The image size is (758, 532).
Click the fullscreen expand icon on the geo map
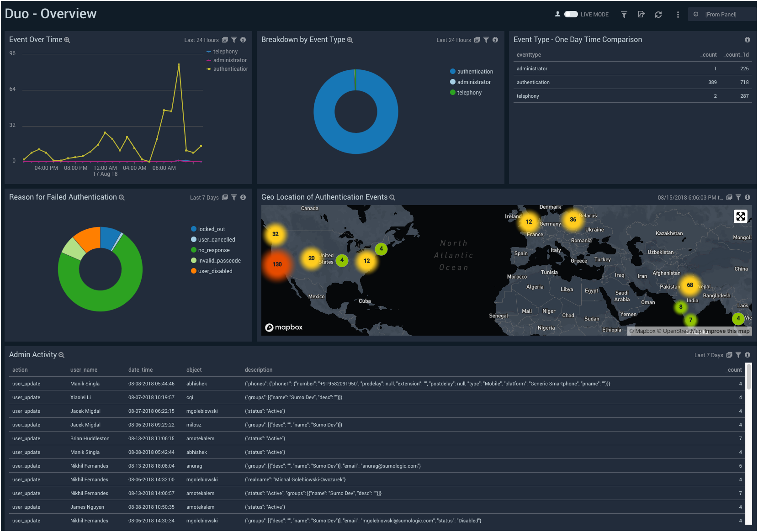click(741, 216)
